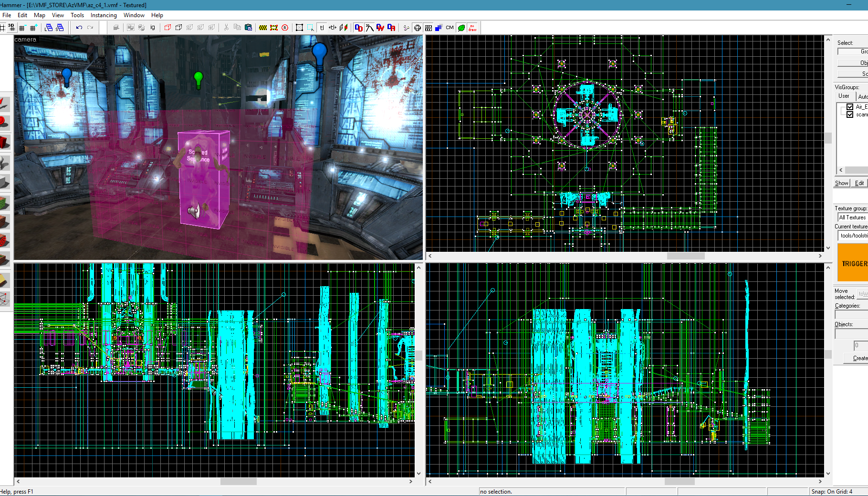Open the Objects dropdown
This screenshot has width=868, height=496.
tap(851, 334)
